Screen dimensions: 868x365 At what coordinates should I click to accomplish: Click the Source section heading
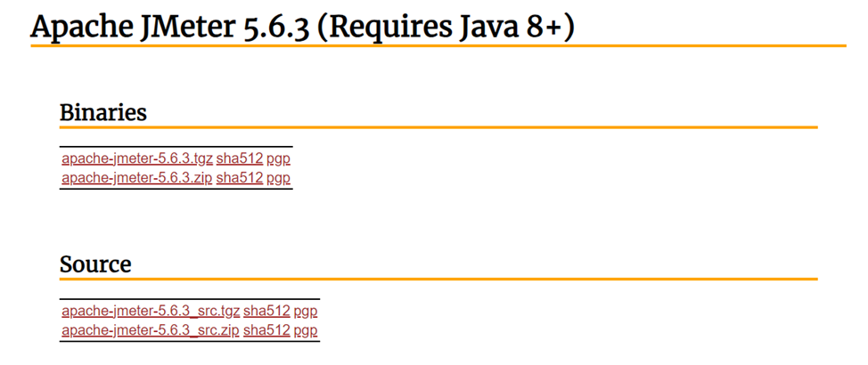pyautogui.click(x=95, y=264)
